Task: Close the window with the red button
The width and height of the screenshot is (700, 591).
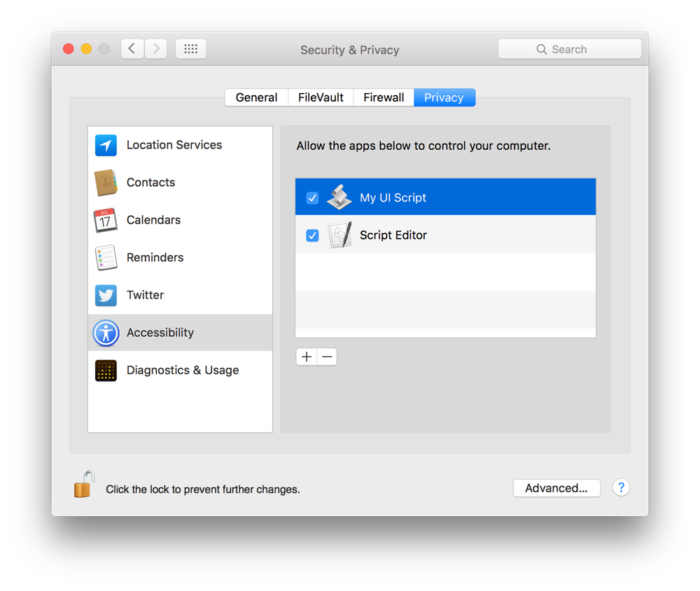Action: pos(69,49)
